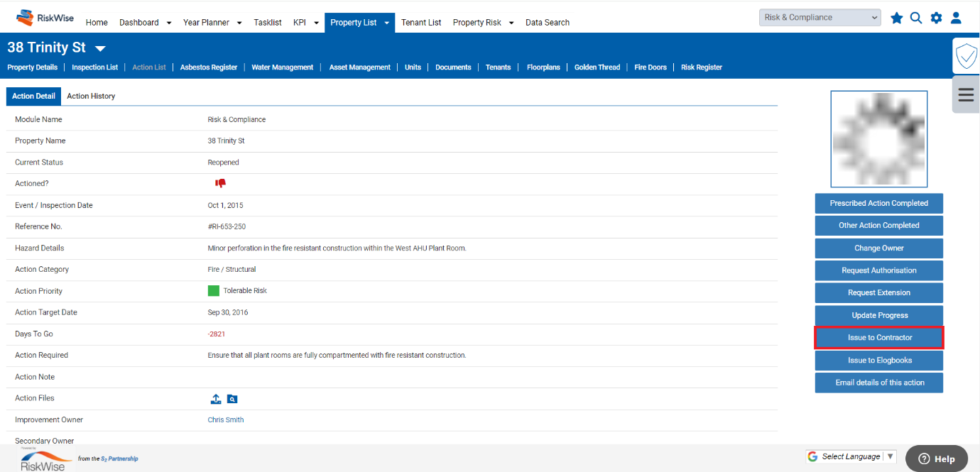
Task: Click Email details of this action
Action: pyautogui.click(x=879, y=383)
